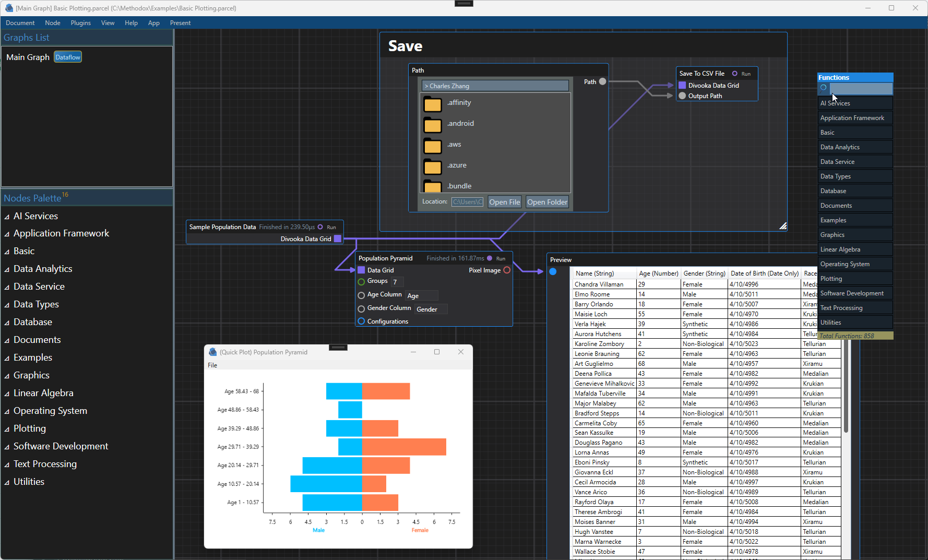Click the Functions search icon
Screen dimensions: 928x560
[824, 88]
